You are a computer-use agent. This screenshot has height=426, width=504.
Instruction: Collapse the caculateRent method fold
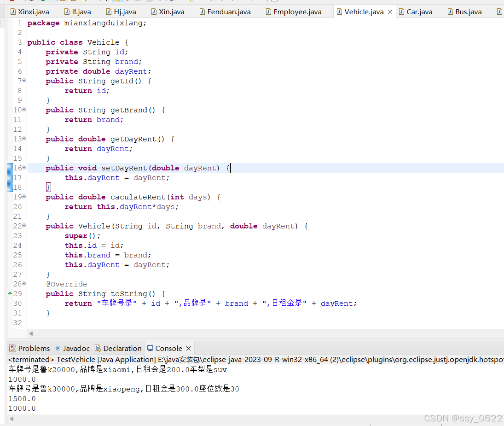pos(24,197)
